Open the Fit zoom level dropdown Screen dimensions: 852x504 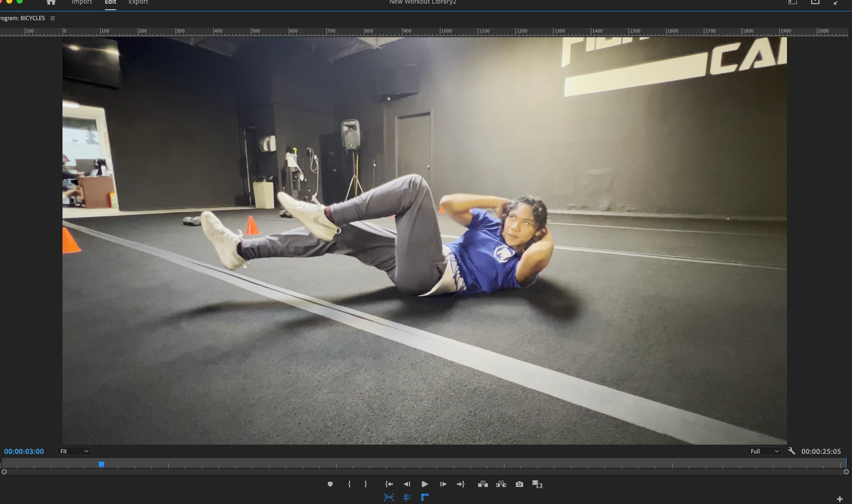[x=74, y=451]
